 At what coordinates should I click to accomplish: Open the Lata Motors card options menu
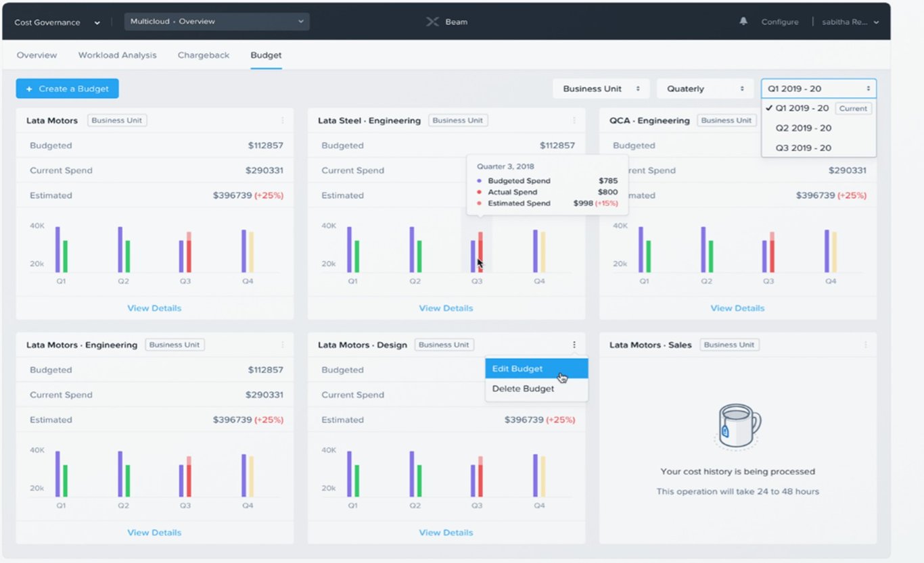[x=283, y=120]
